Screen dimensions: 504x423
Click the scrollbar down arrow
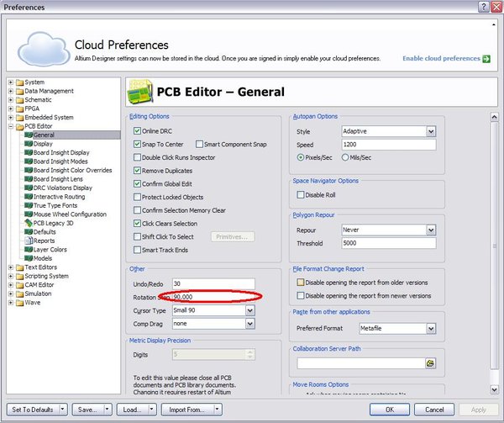495,389
